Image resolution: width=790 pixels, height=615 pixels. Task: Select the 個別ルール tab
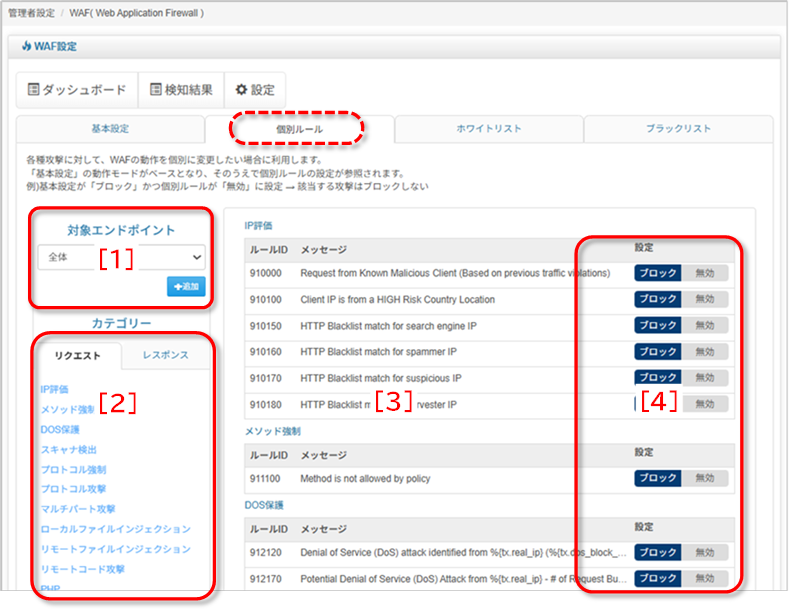pyautogui.click(x=299, y=129)
